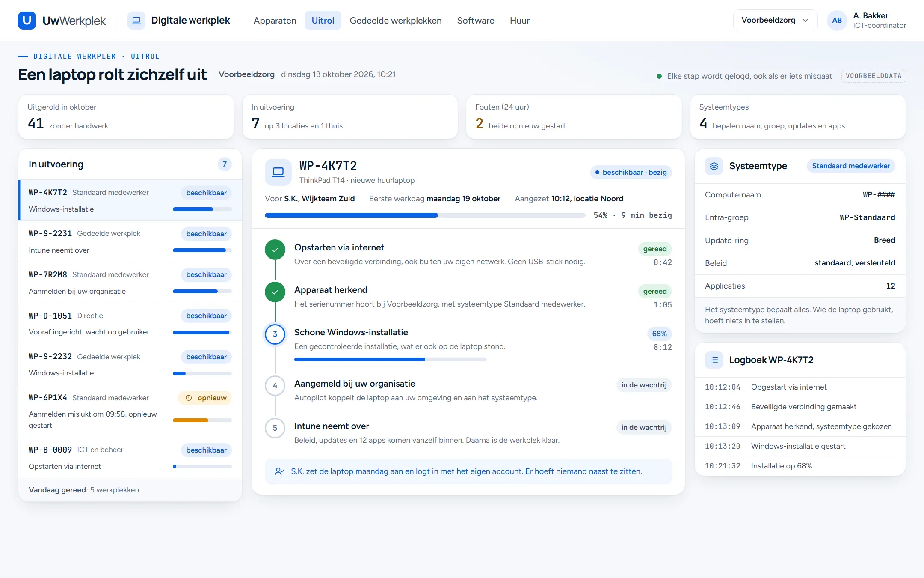Go to Gedeelde werkplekken tab
The width and height of the screenshot is (924, 578).
point(395,21)
